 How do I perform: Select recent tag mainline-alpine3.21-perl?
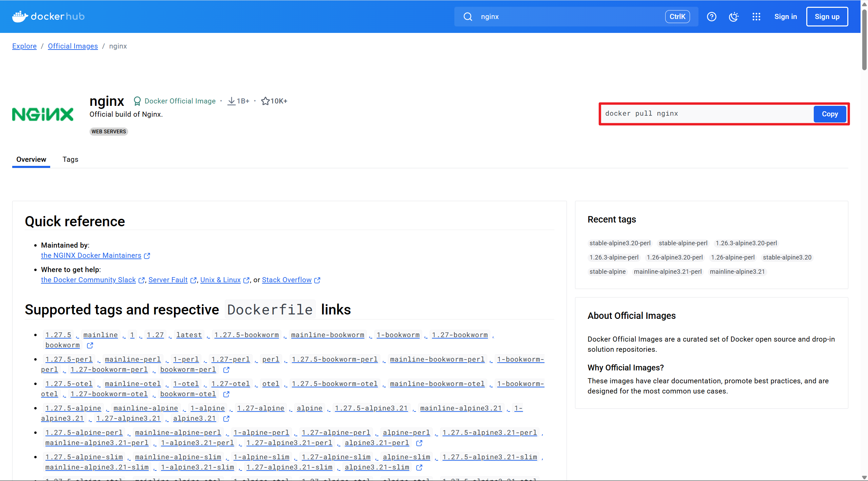click(x=668, y=272)
